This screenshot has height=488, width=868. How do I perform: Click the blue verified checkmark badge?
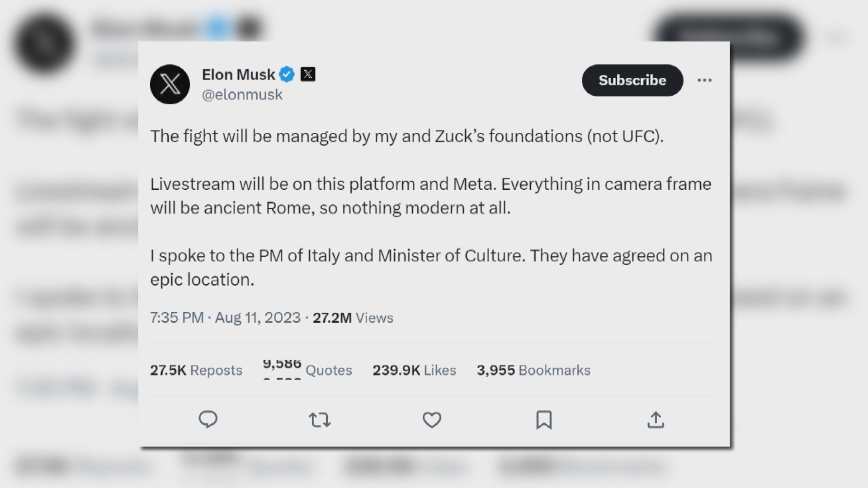point(287,74)
